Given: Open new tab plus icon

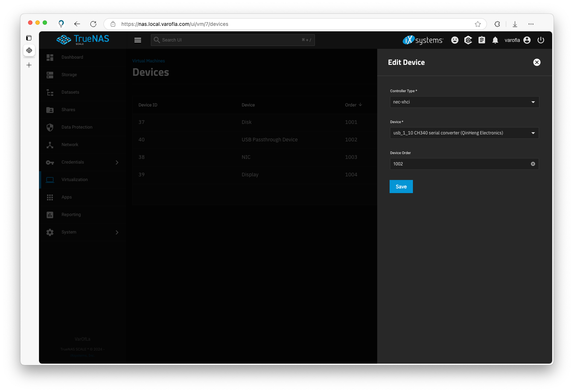Looking at the screenshot, I should click(x=29, y=65).
